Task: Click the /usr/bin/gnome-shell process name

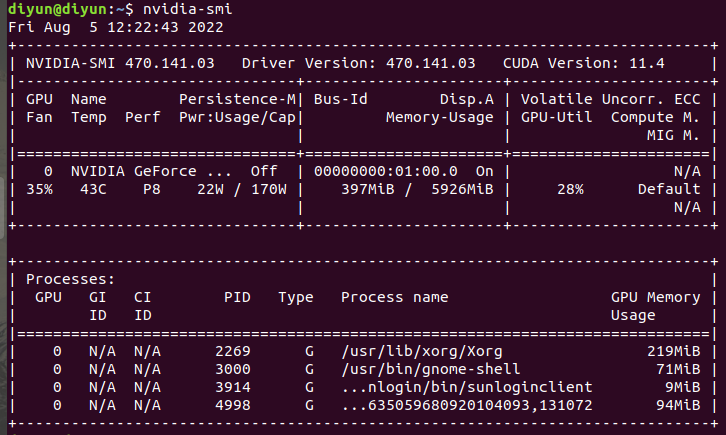Action: (x=426, y=369)
